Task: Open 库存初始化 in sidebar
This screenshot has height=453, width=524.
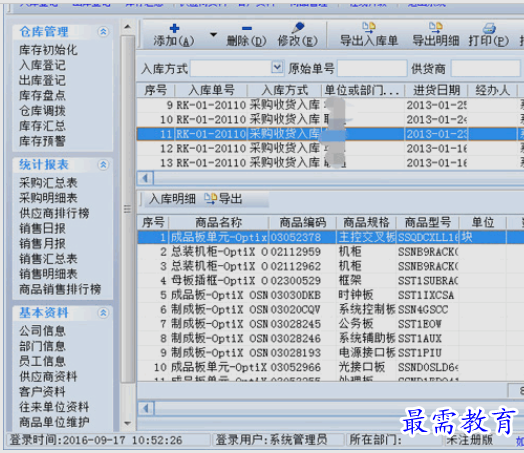Action: click(48, 50)
